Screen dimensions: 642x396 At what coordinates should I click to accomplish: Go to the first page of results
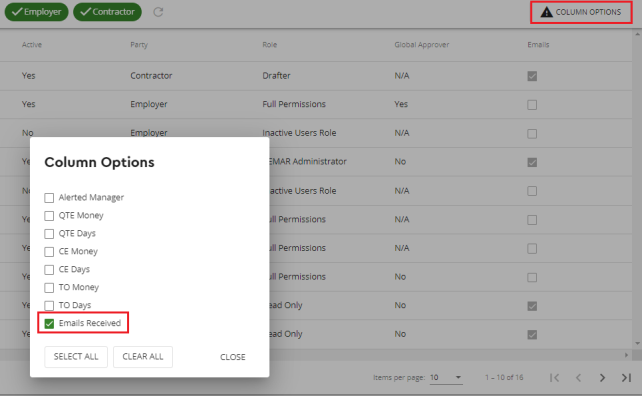554,378
